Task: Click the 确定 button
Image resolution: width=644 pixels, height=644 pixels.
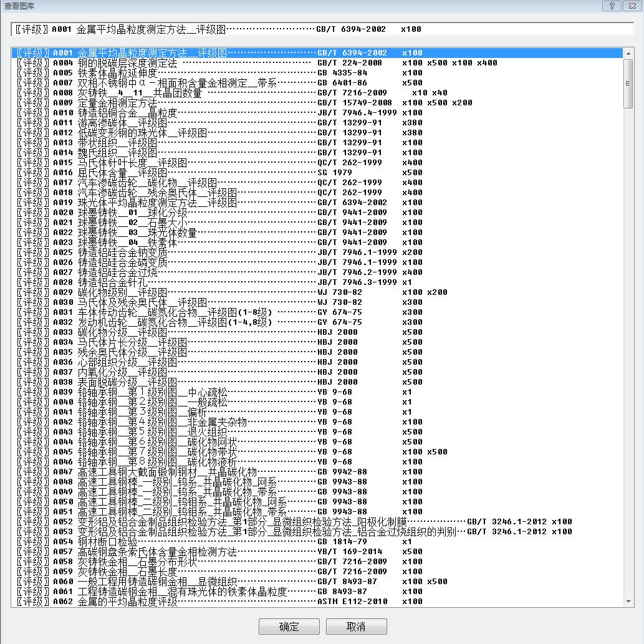Action: (x=289, y=626)
